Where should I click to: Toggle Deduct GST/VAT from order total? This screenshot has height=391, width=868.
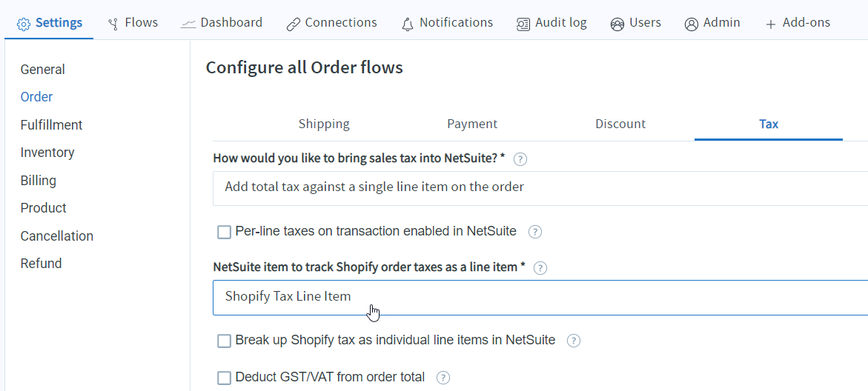[x=224, y=378]
